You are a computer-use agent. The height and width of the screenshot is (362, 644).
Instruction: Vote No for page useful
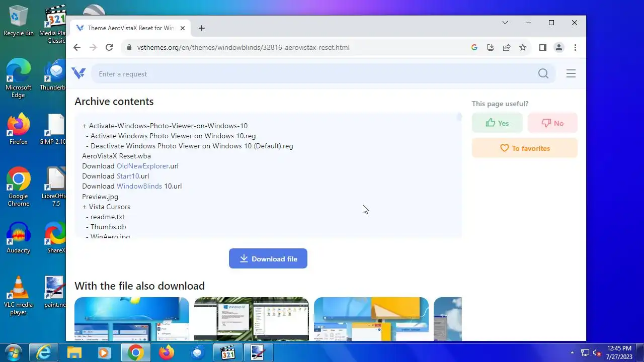coord(552,123)
